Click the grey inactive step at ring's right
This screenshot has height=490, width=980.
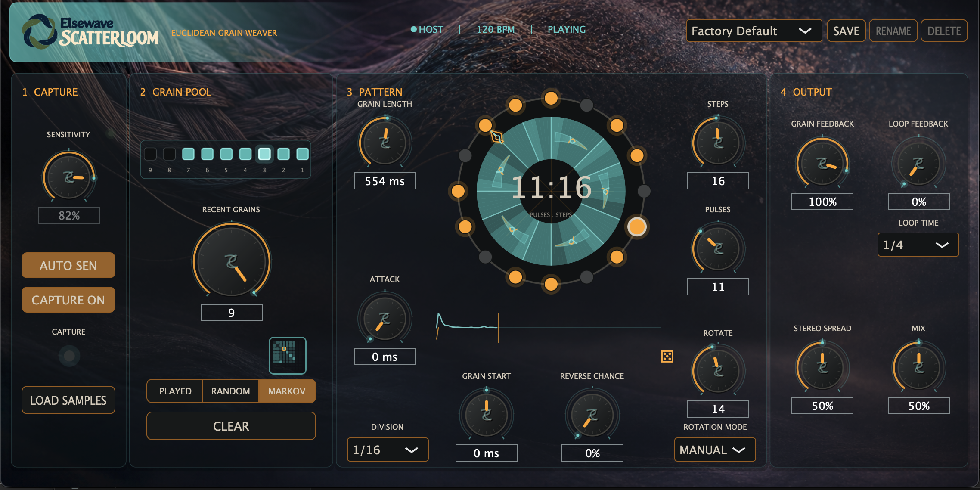click(644, 191)
